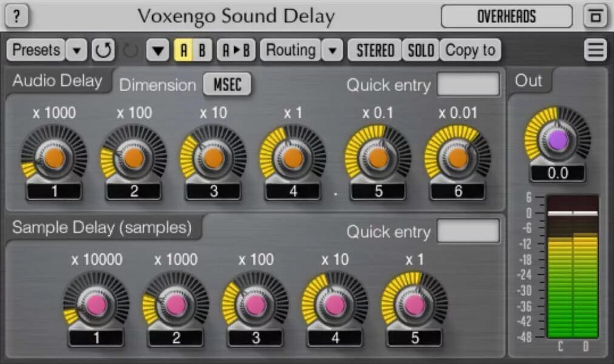Click the Sample Delay x 100 value box
Viewport: 614px width, 364px height.
pyautogui.click(x=255, y=338)
